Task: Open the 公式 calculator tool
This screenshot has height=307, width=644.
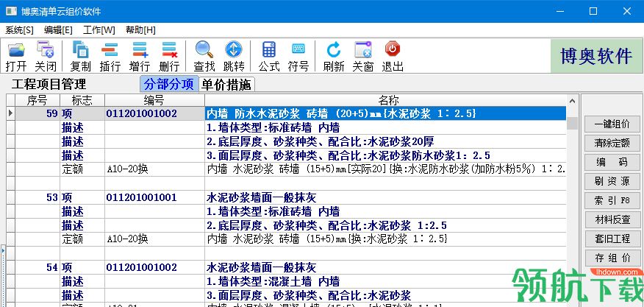Action: [269, 57]
